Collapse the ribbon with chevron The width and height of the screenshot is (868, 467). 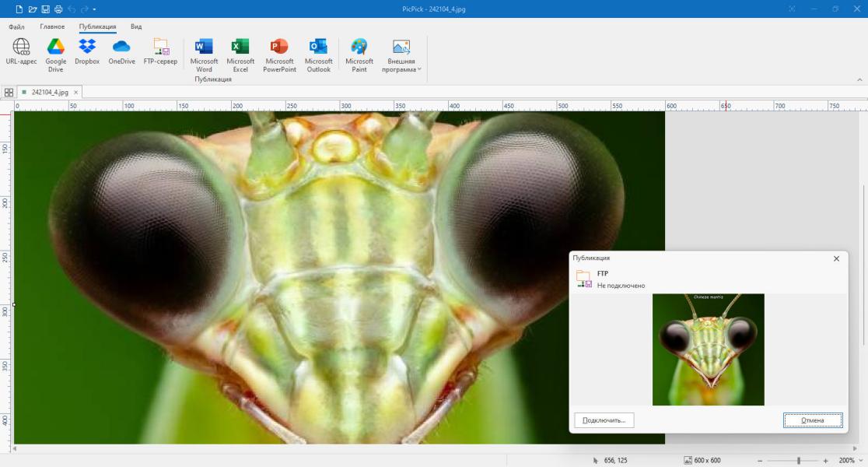point(859,79)
